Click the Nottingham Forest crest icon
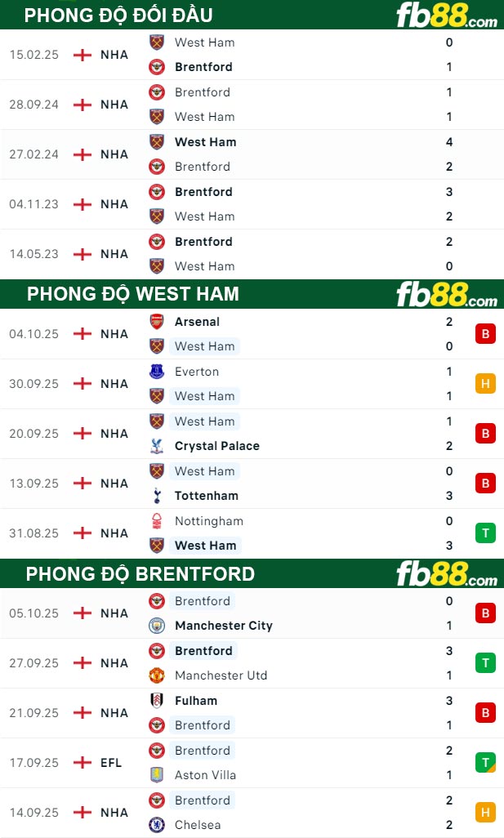 157,521
